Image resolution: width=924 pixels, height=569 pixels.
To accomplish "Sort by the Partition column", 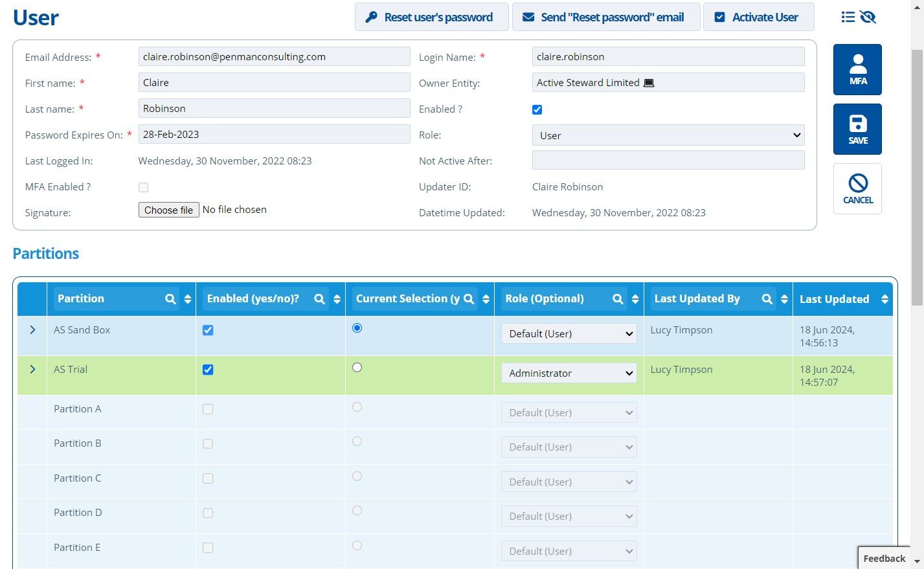I will pyautogui.click(x=188, y=299).
